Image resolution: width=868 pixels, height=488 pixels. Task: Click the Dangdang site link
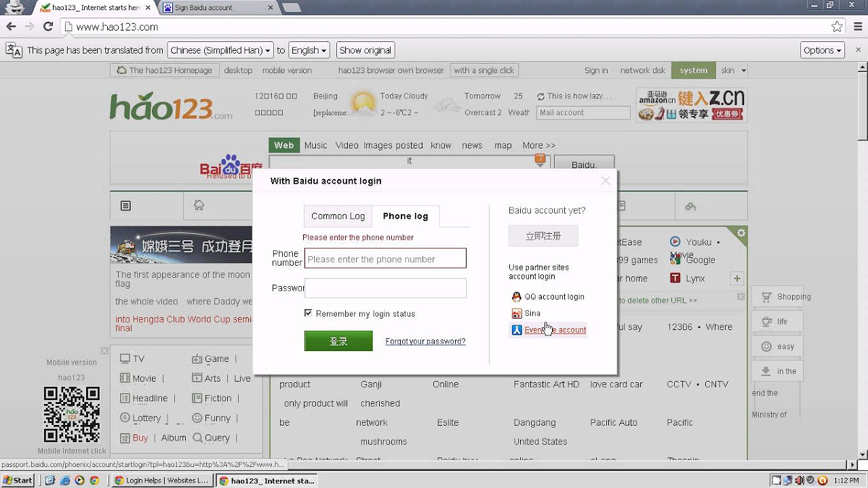coord(534,422)
